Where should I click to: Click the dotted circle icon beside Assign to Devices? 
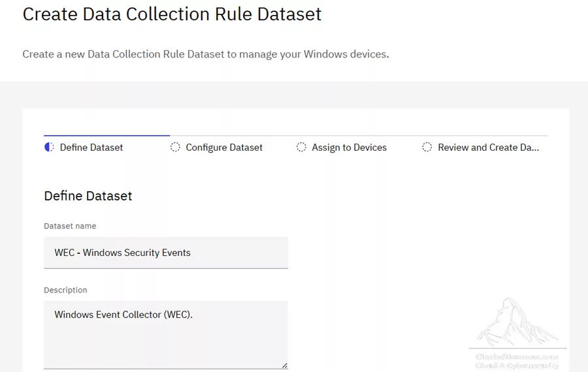click(301, 147)
